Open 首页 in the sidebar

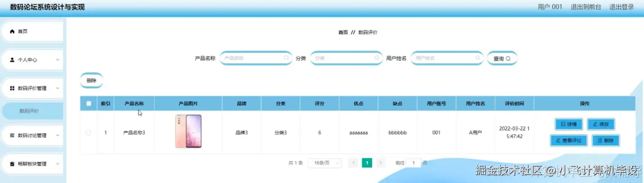32,31
